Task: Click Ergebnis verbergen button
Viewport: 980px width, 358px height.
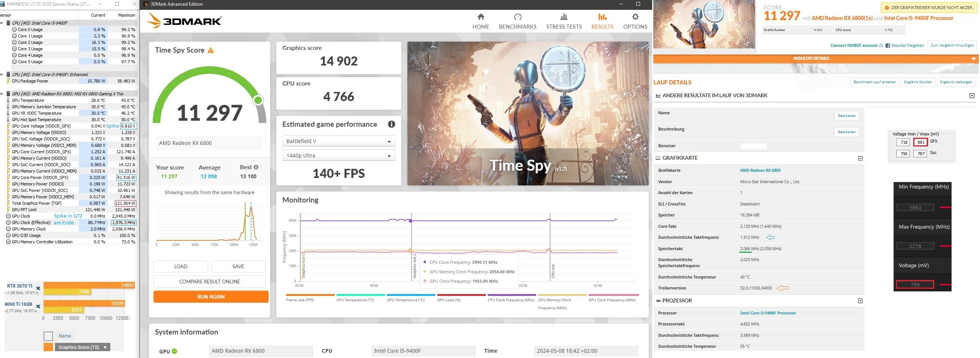Action: pos(956,82)
